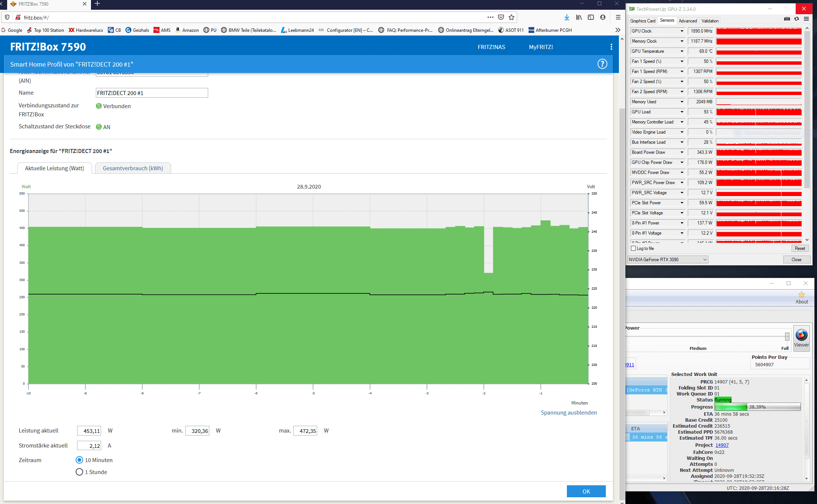Click the FRITZ!Box help question mark icon
817x504 pixels.
pyautogui.click(x=602, y=64)
